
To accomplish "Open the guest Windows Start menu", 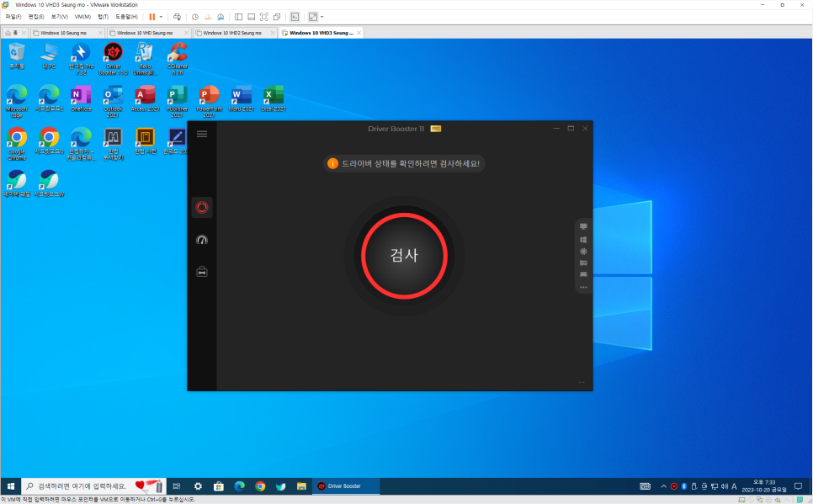I will tap(11, 486).
